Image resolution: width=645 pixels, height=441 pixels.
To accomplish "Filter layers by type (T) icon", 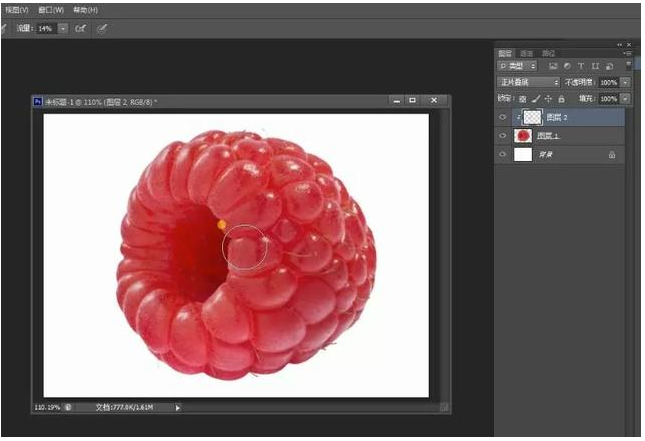I will tap(580, 66).
